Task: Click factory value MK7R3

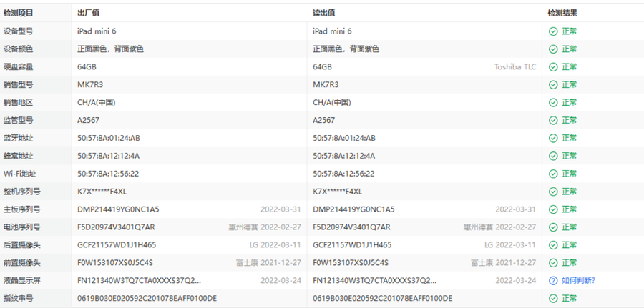Action: click(x=90, y=85)
